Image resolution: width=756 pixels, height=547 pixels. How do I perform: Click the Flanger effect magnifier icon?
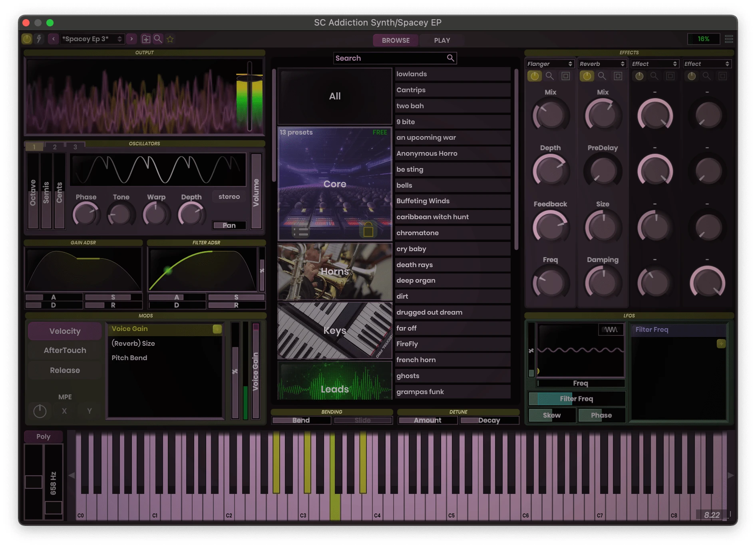pyautogui.click(x=550, y=76)
